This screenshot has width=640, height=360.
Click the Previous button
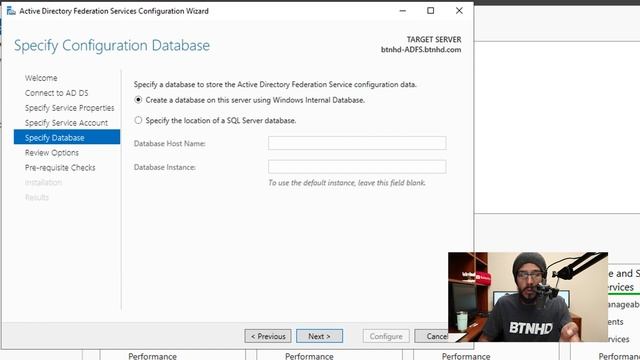[x=268, y=336]
